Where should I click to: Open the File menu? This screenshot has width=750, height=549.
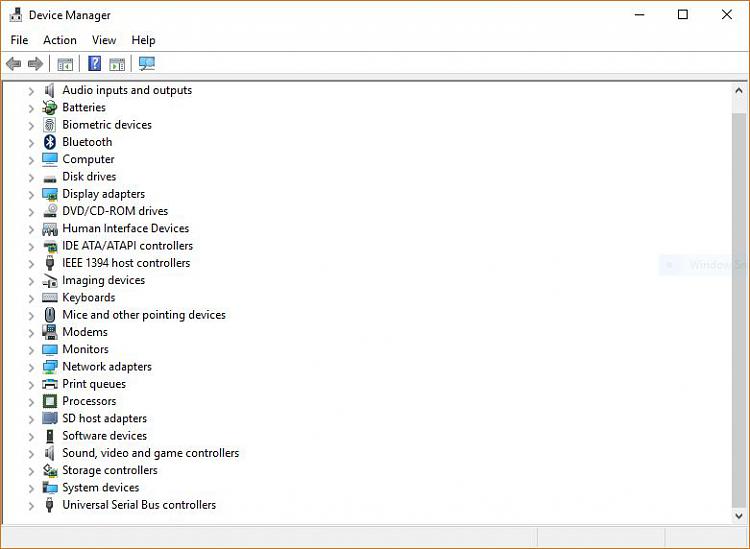point(19,40)
